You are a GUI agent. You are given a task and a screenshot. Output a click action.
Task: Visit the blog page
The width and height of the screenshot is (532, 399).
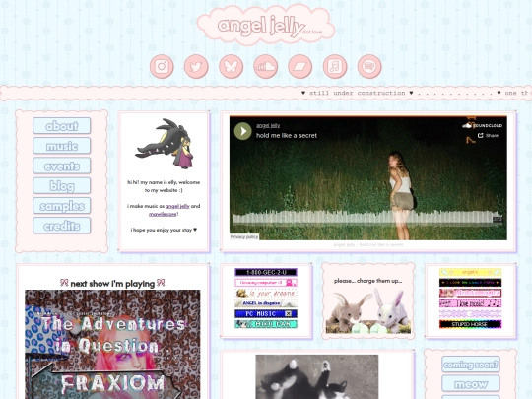pos(62,186)
